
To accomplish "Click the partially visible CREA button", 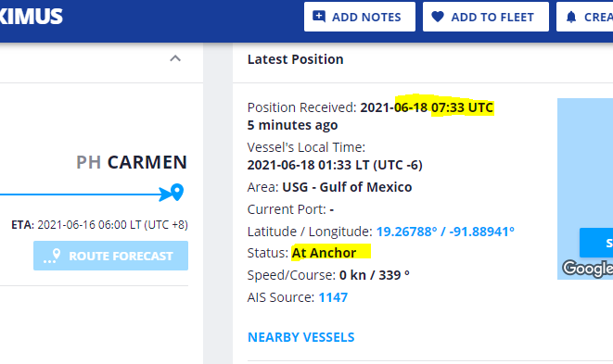I will [585, 17].
